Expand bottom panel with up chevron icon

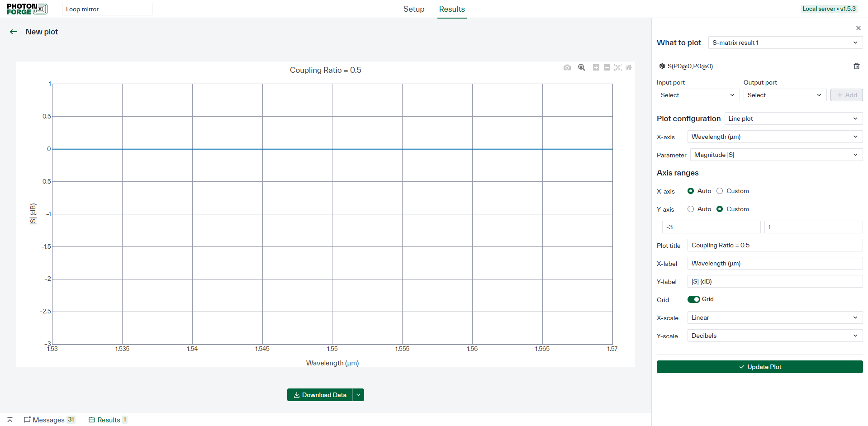(x=10, y=420)
